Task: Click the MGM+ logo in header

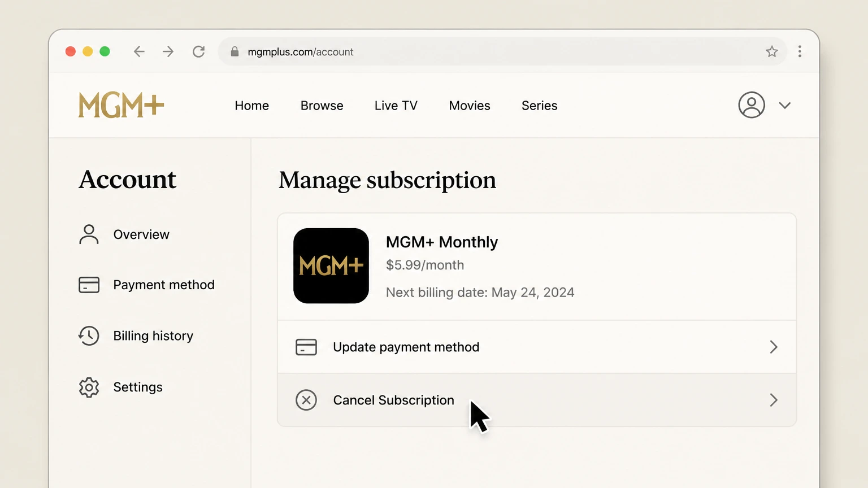Action: coord(121,105)
